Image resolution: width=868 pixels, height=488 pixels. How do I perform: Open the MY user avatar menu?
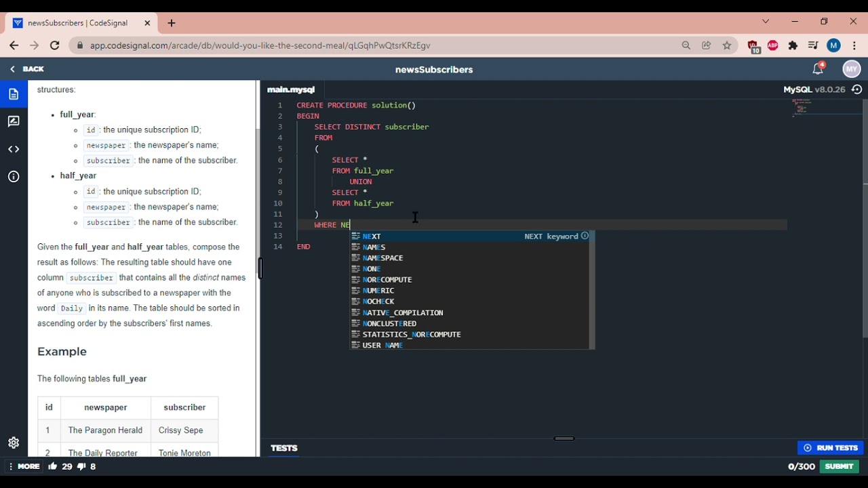tap(852, 69)
